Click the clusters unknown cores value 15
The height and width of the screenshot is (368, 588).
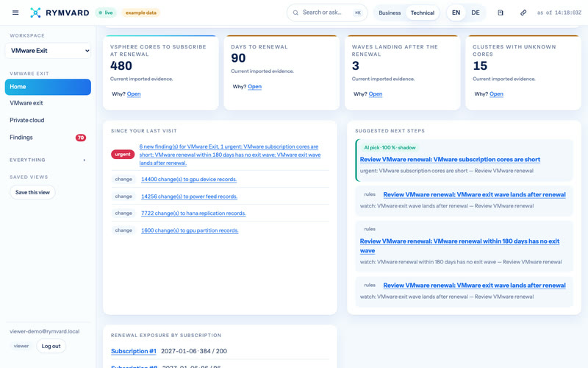pos(480,66)
